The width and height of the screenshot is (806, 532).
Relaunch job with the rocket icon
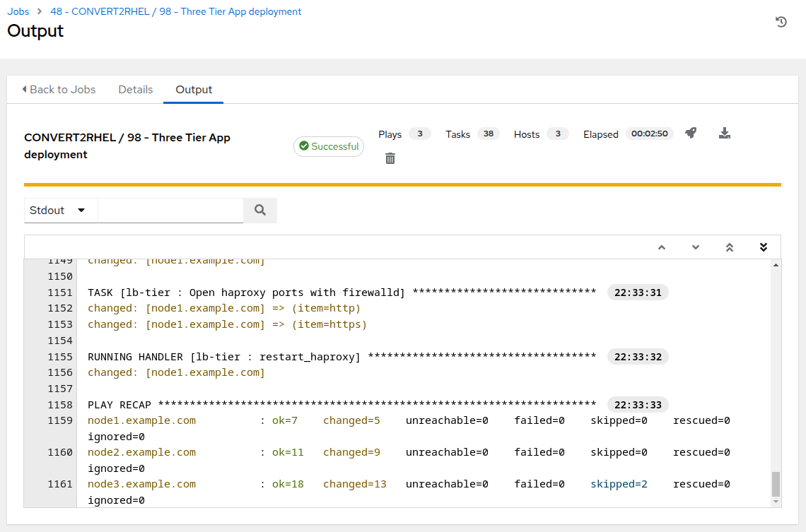690,134
